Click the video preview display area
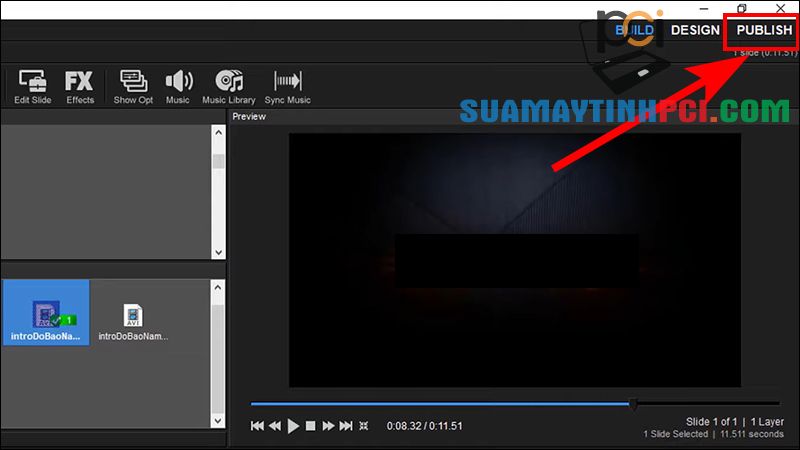Screen dimensions: 800x450 click(x=515, y=260)
